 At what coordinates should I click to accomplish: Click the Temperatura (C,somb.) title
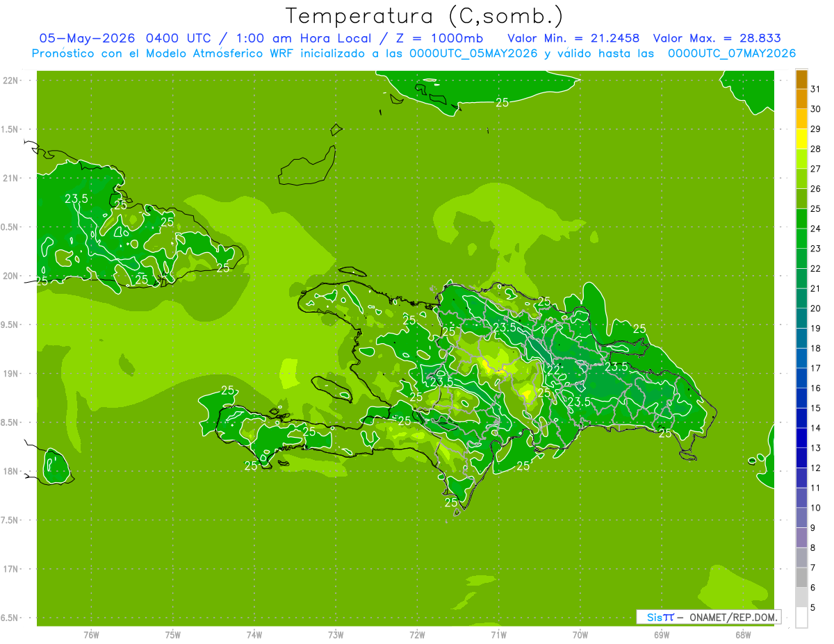click(425, 16)
